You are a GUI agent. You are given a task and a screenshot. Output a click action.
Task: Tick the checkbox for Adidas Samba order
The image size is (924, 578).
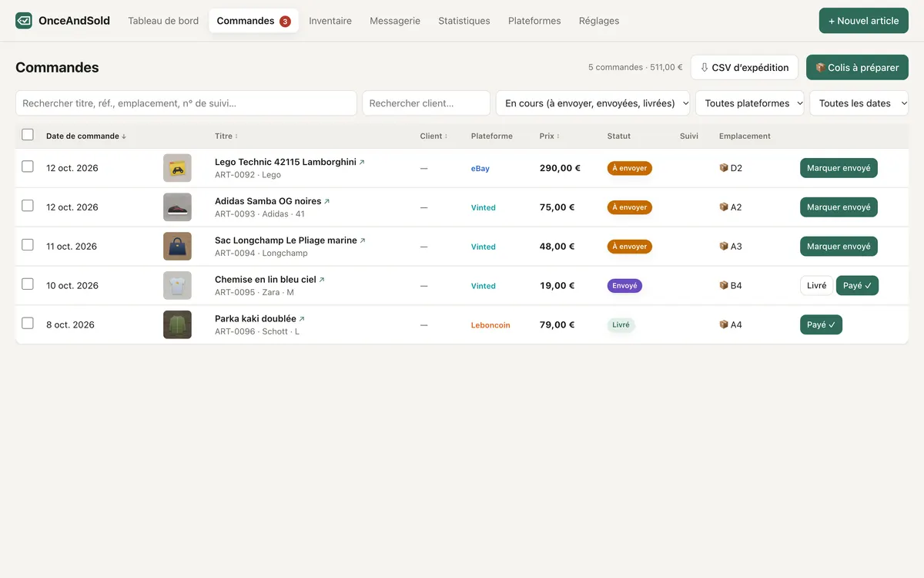coord(28,206)
